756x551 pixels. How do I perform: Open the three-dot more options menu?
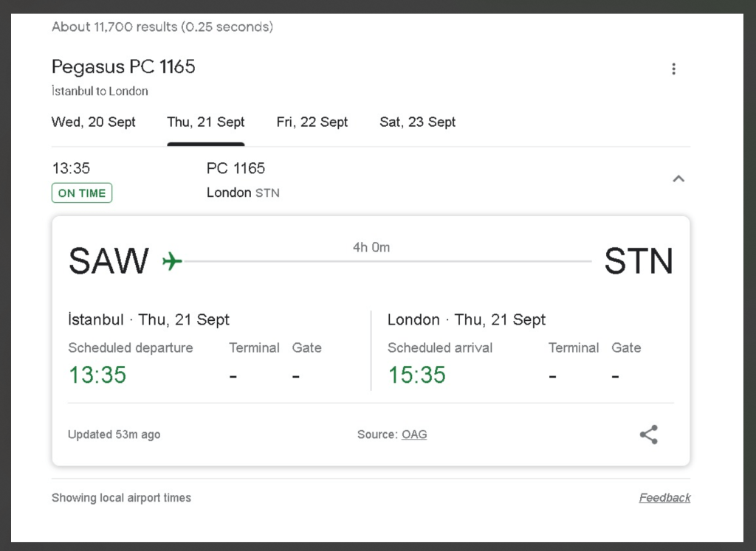coord(673,69)
